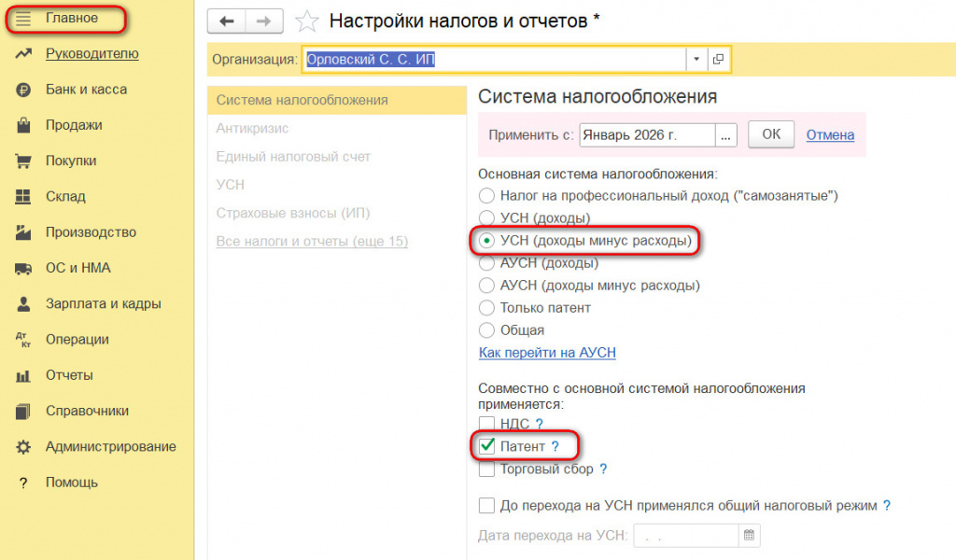Click the Отмена link
Image resolution: width=956 pixels, height=560 pixels.
click(x=830, y=135)
